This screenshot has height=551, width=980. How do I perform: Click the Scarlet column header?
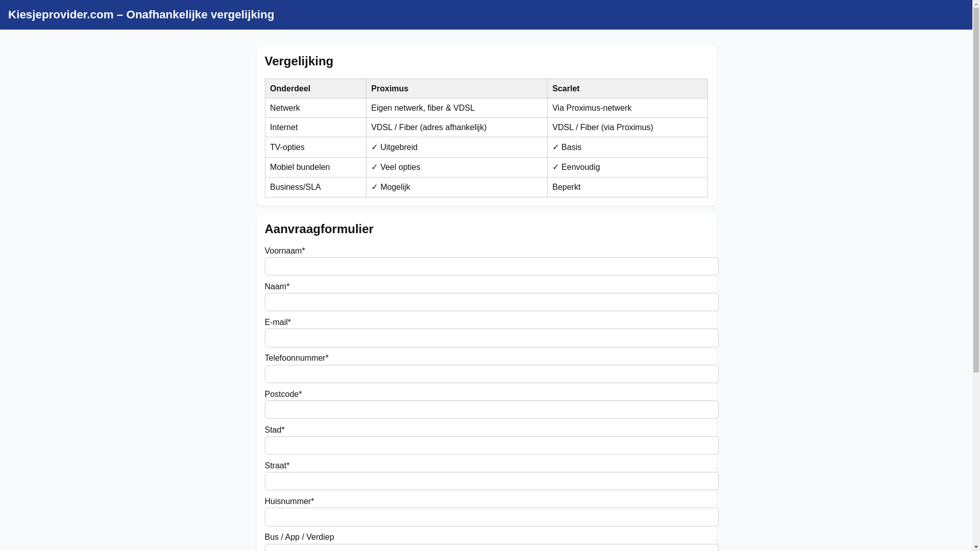pos(627,89)
